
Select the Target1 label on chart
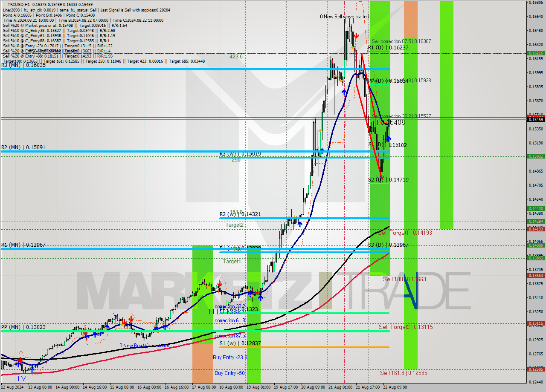tap(232, 262)
